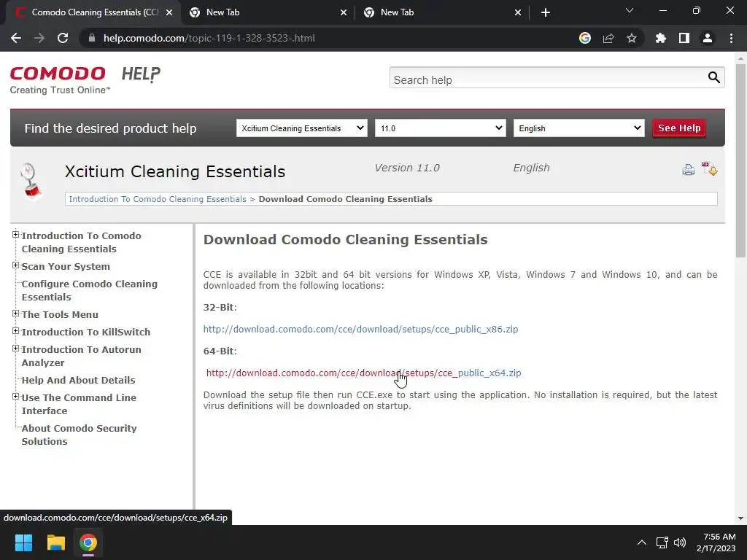
Task: Click the browser address bar URL
Action: tap(209, 38)
